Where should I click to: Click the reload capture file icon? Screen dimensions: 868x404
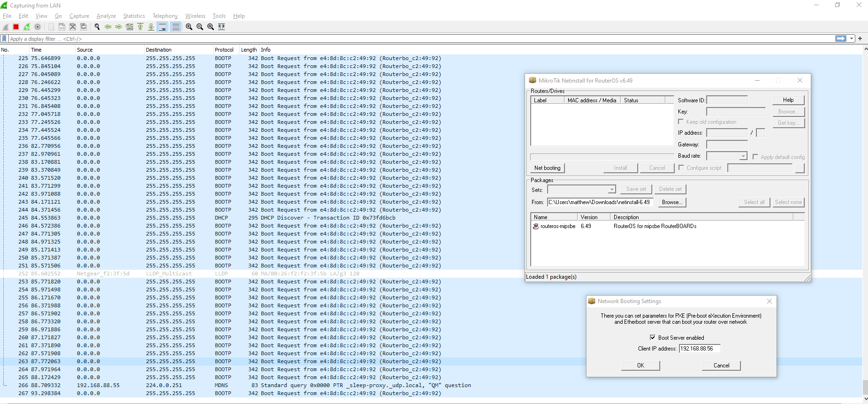84,27
